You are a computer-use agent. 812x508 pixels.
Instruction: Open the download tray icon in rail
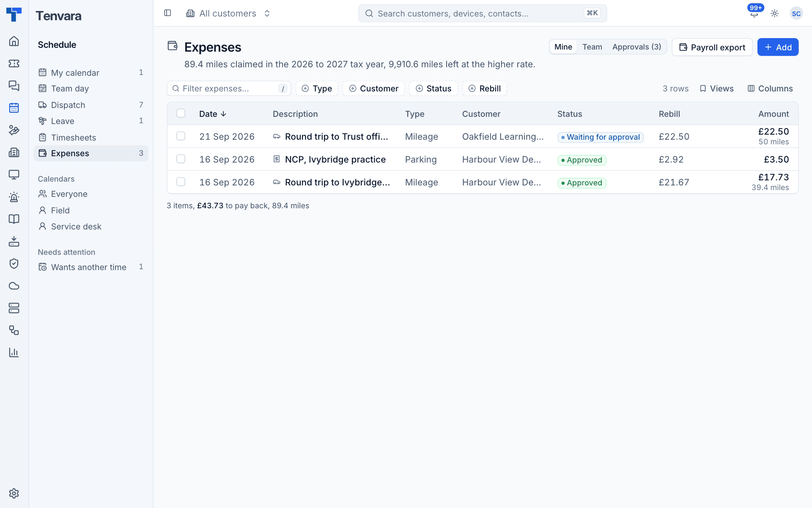tap(14, 241)
